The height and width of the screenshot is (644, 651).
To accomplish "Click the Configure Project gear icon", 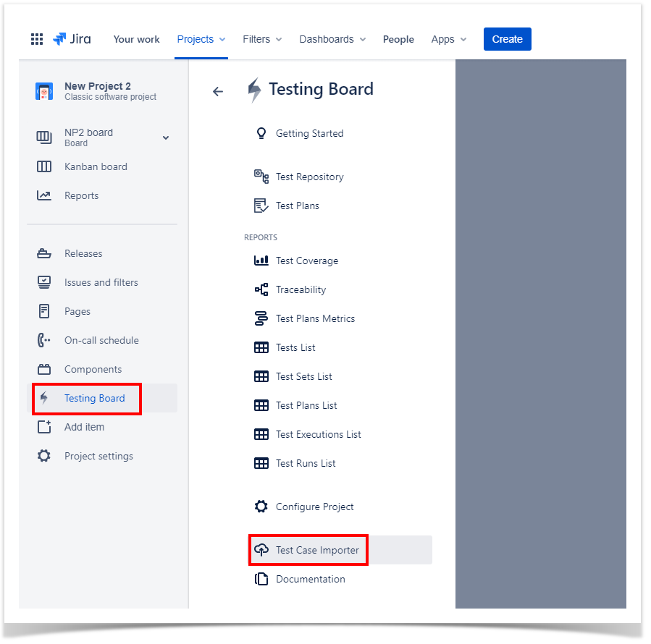I will coord(261,507).
